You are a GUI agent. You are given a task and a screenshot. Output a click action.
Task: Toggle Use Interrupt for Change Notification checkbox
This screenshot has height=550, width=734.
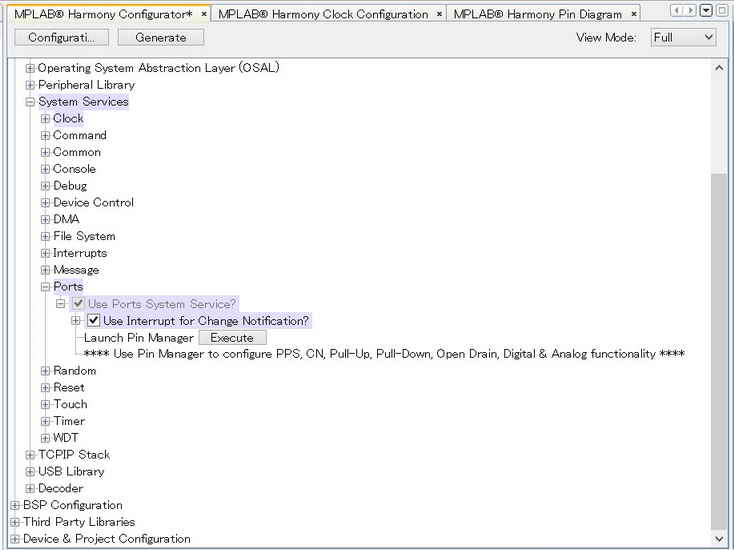click(x=94, y=321)
